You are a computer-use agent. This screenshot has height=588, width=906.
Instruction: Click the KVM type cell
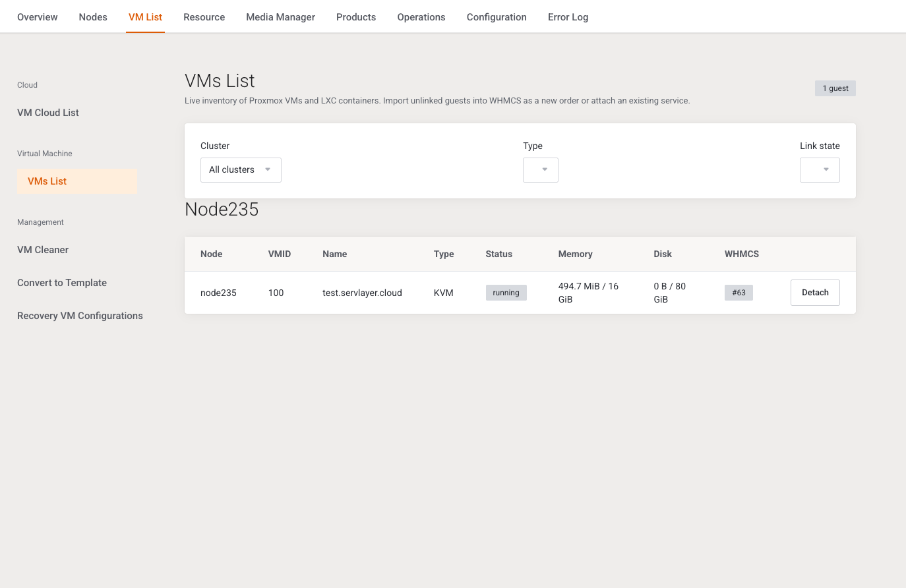444,293
